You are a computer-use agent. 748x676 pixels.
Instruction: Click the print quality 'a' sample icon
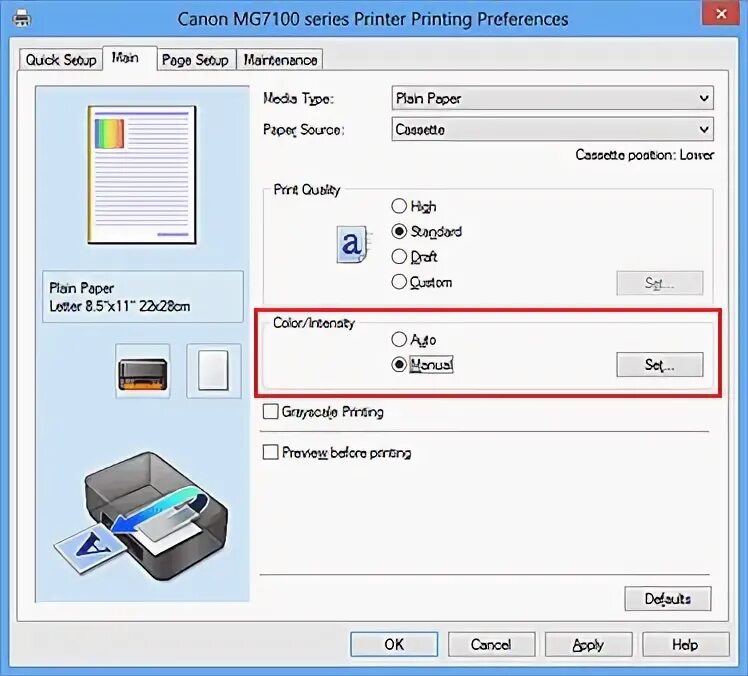click(x=352, y=245)
